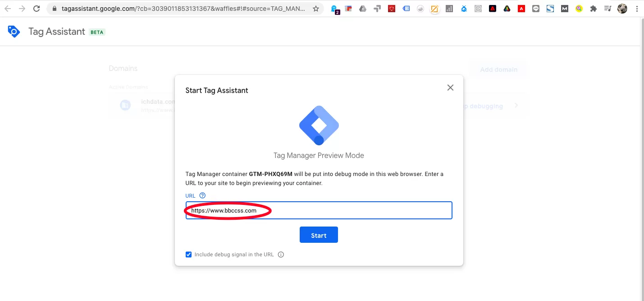Close the Start Tag Assistant dialog
The height and width of the screenshot is (301, 644).
click(450, 88)
